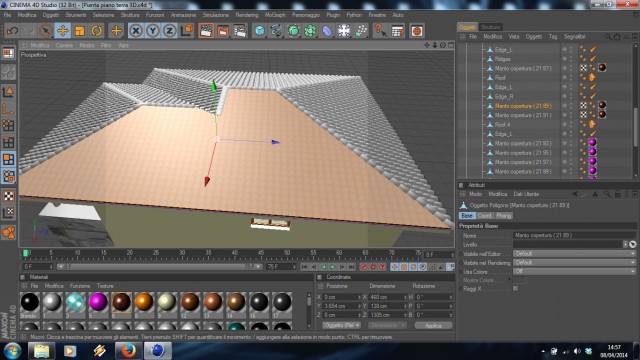Select the Scale tool
640x360 pixels.
[80, 31]
